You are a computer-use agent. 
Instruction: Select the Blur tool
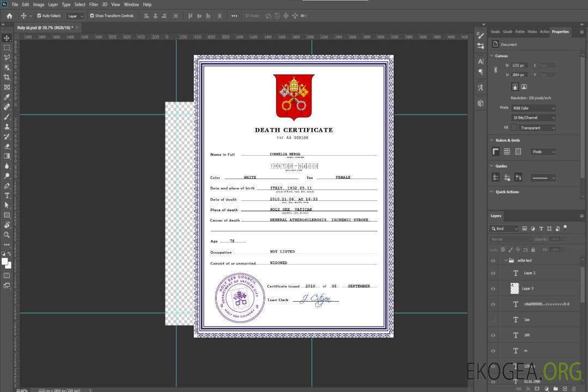[x=7, y=166]
